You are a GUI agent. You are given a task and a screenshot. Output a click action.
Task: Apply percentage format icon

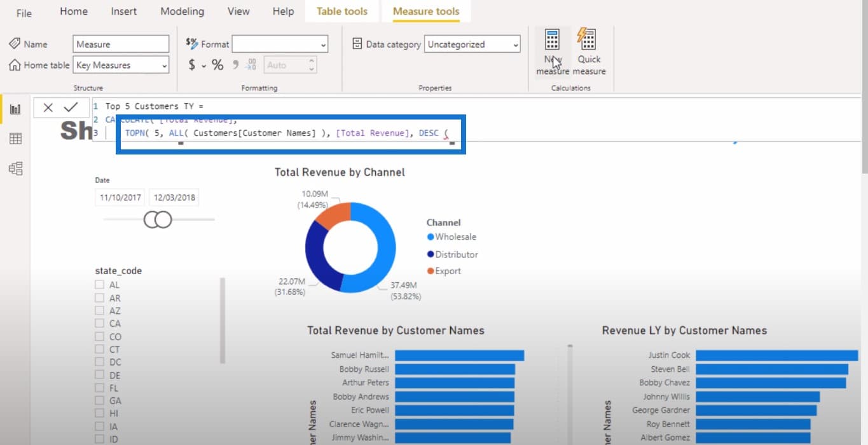coord(217,65)
